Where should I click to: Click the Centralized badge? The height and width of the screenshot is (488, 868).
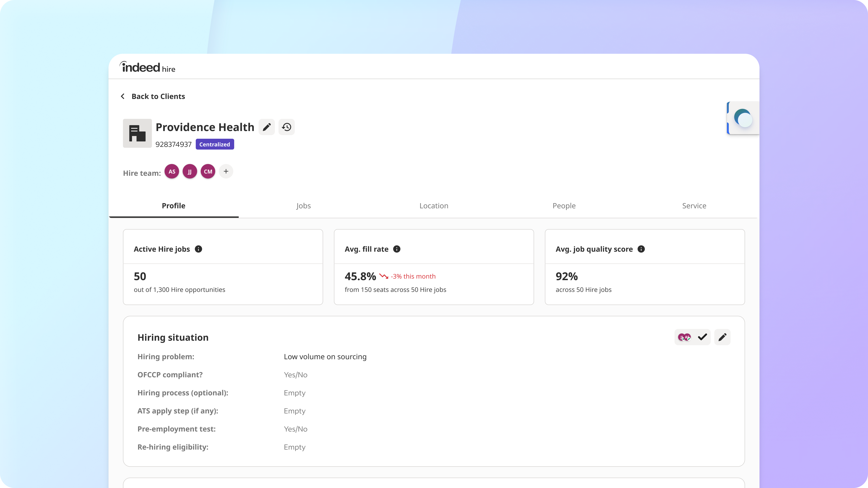215,144
